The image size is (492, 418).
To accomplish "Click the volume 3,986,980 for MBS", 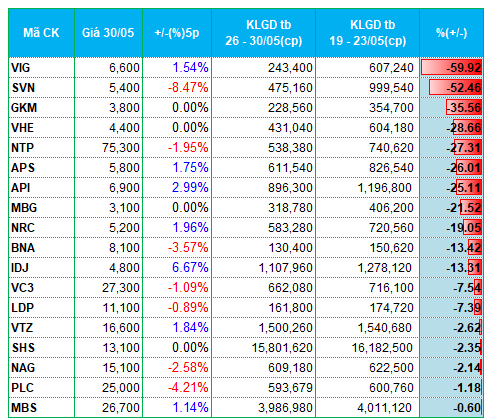I will pos(285,408).
